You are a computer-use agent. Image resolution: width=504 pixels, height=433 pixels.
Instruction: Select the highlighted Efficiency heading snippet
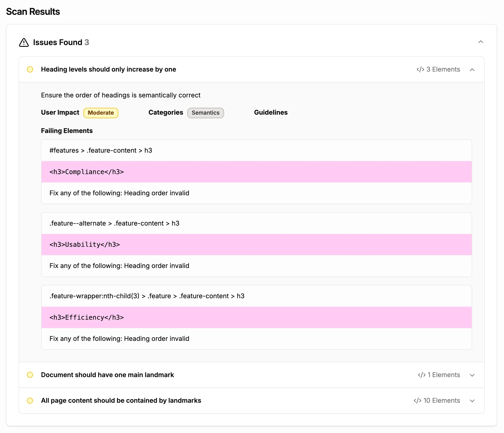87,317
